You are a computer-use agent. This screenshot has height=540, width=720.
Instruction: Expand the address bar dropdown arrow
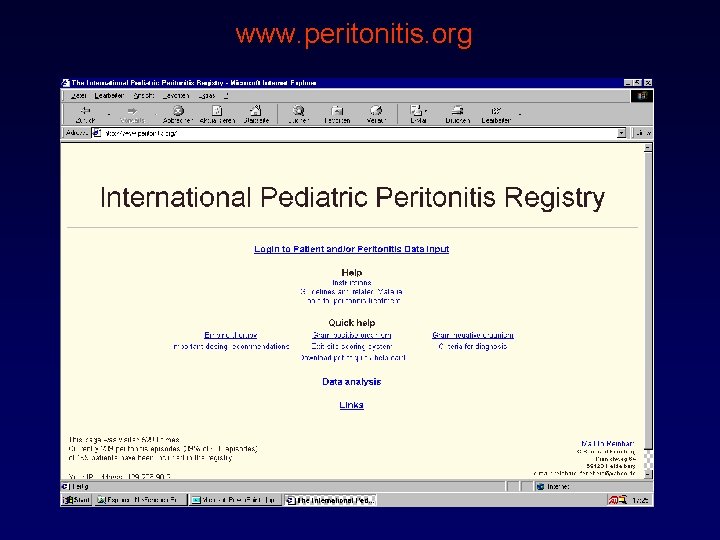pos(621,133)
